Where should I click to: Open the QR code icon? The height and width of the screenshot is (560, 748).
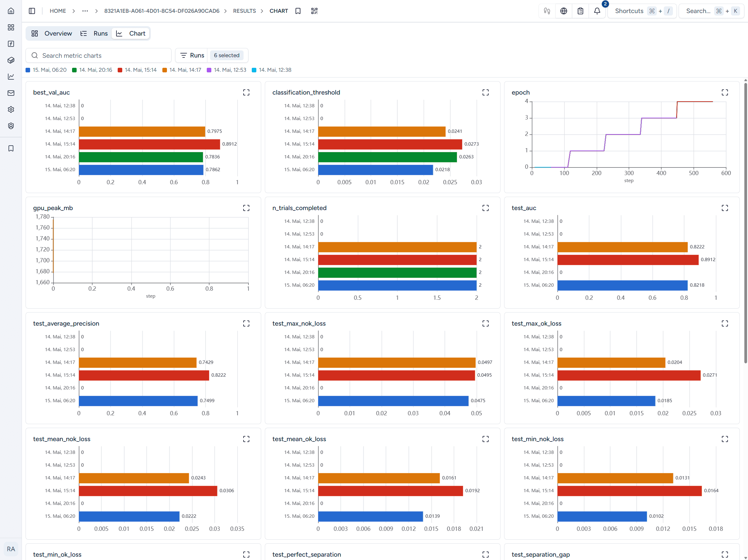tap(314, 11)
